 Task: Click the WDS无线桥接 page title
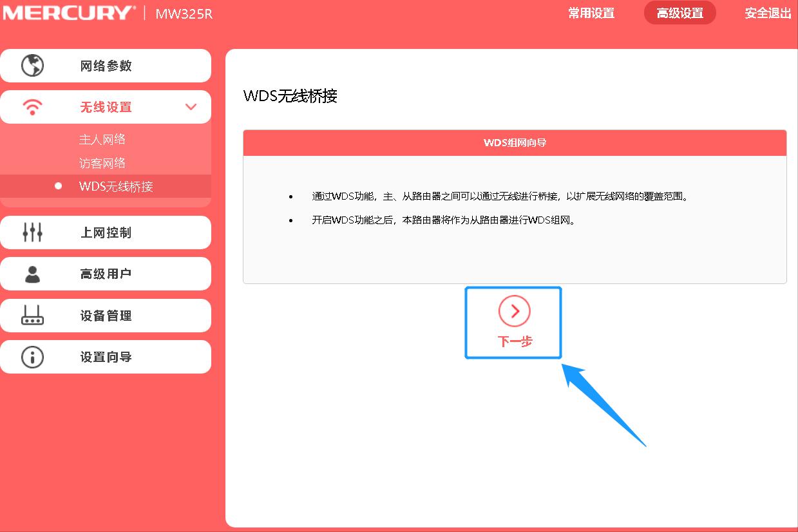(290, 97)
